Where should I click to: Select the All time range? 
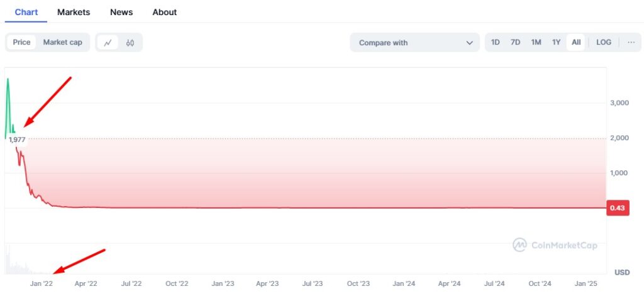[576, 42]
